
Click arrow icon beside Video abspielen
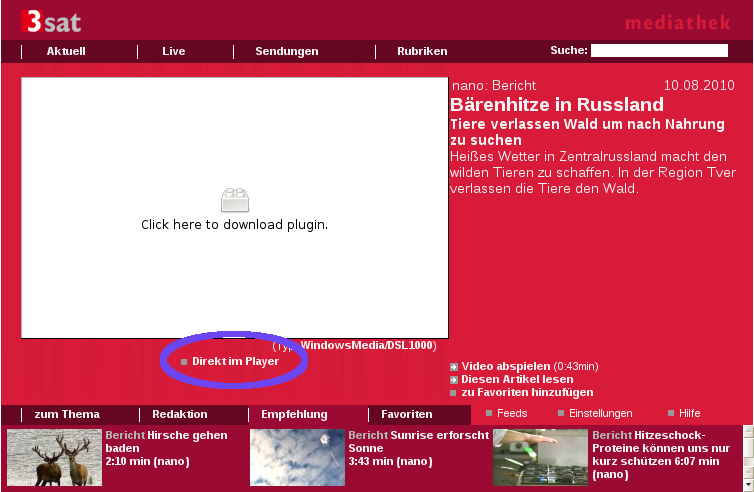pyautogui.click(x=454, y=366)
